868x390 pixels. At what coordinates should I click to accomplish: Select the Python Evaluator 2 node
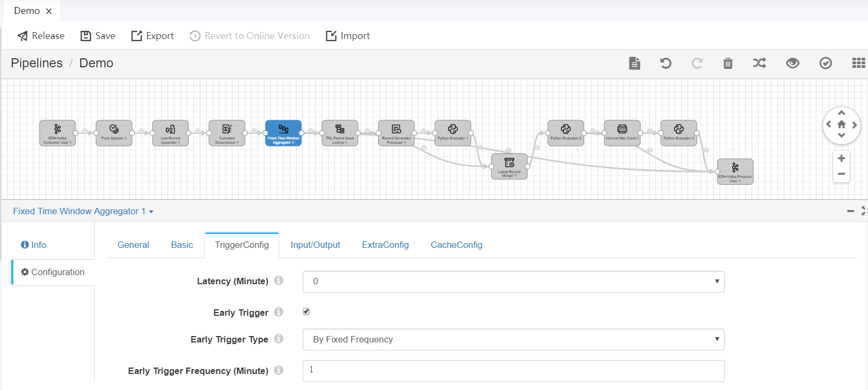coord(566,133)
